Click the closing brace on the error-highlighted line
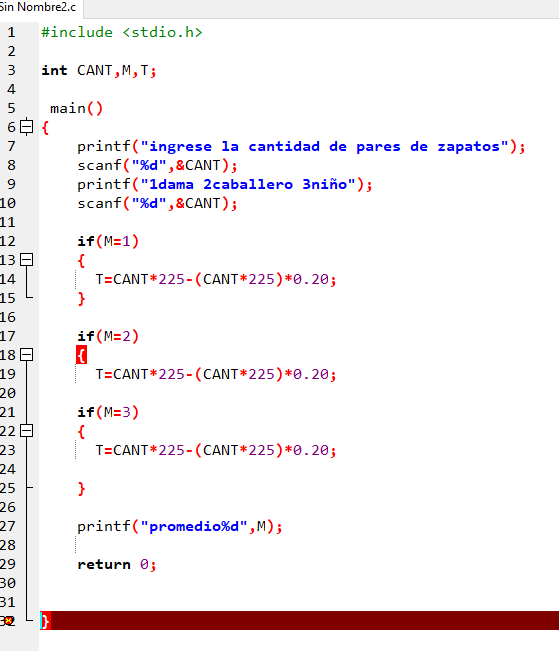The image size is (559, 651). point(45,621)
